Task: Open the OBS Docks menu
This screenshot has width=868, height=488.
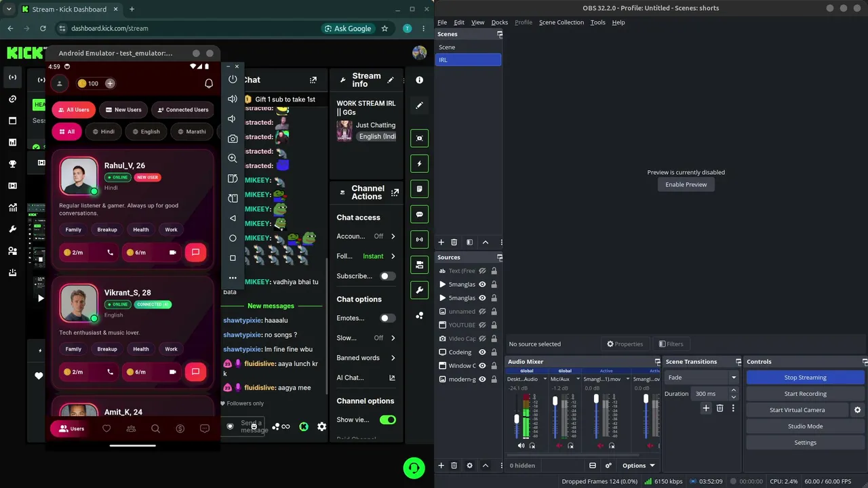Action: [499, 22]
